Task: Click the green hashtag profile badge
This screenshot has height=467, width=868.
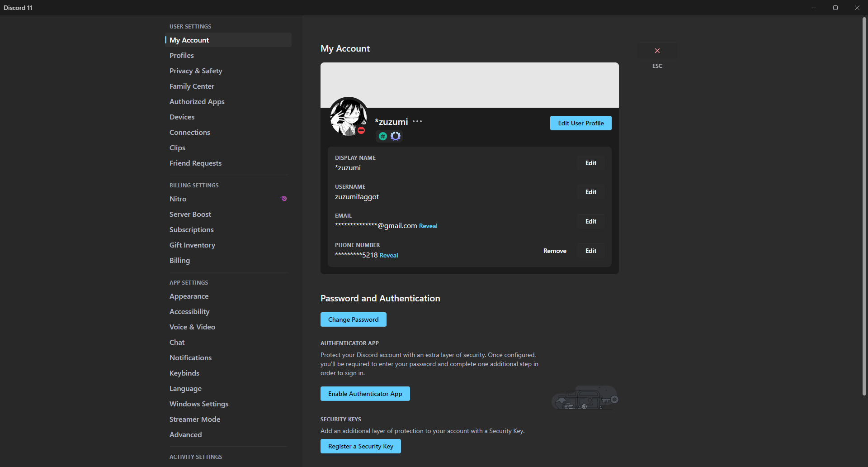Action: [x=383, y=136]
